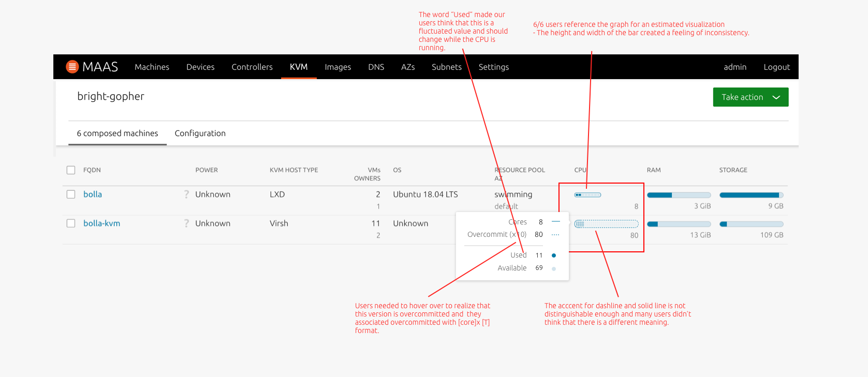The width and height of the screenshot is (868, 377).
Task: Click the Cores solid line legend icon
Action: tap(556, 222)
